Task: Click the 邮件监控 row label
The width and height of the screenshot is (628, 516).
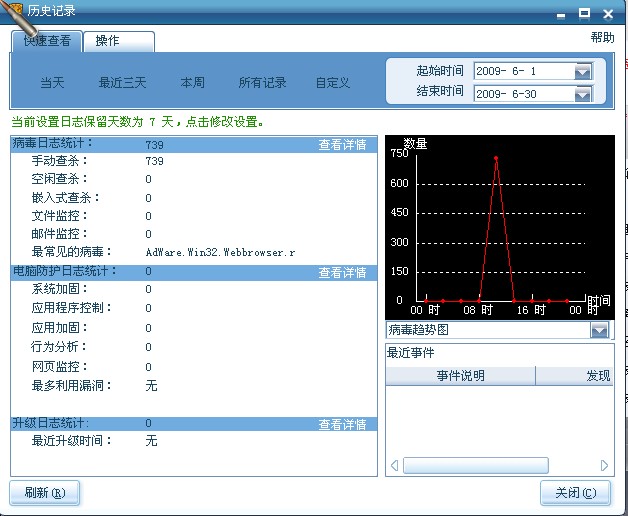Action: point(60,234)
